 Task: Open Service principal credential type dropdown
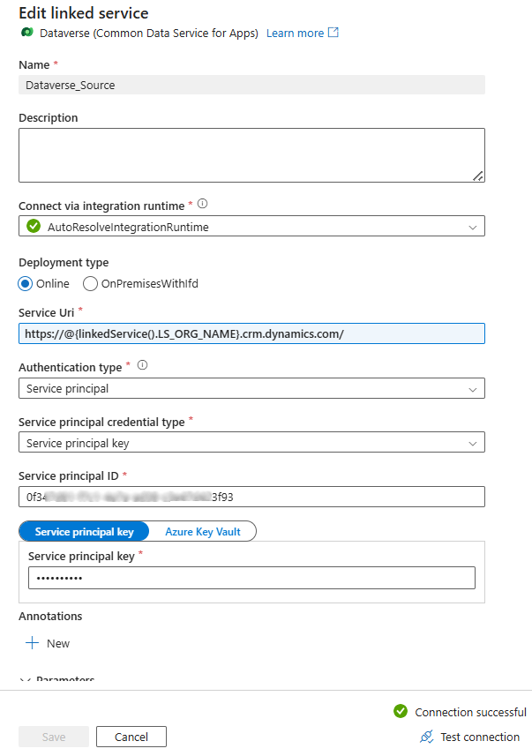[251, 443]
